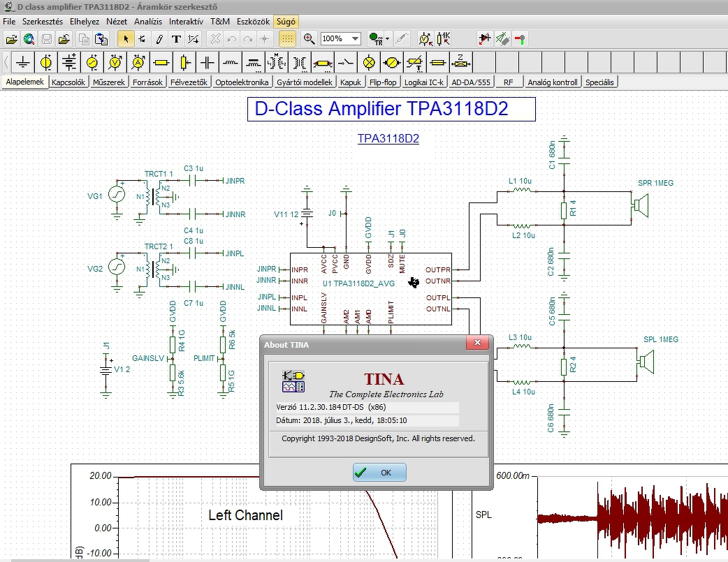Choose the voltmeter component icon

tap(115, 62)
